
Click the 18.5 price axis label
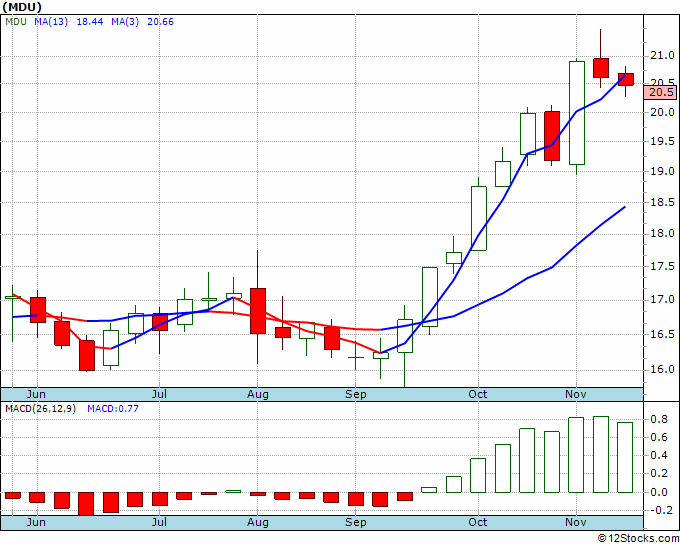pos(662,202)
